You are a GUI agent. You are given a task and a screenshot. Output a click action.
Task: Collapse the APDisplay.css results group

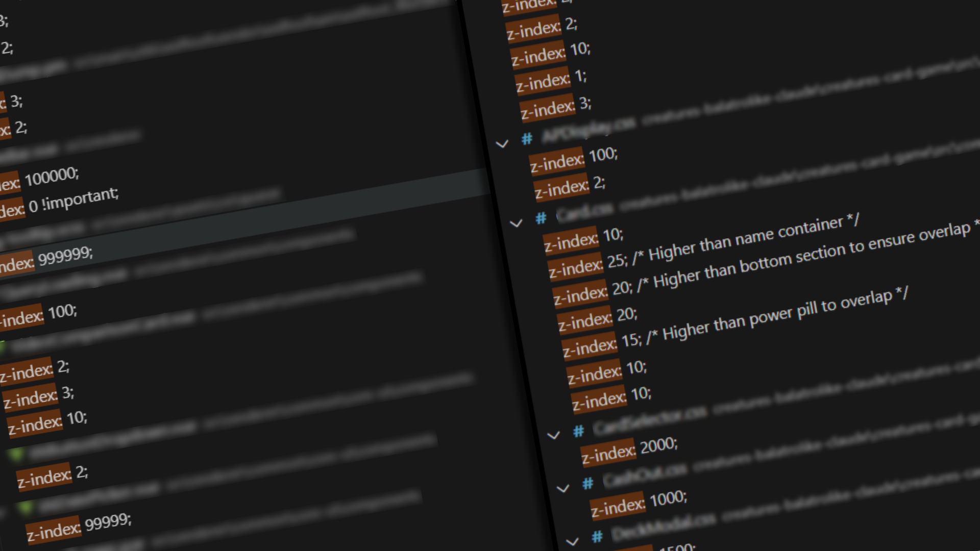click(x=503, y=144)
